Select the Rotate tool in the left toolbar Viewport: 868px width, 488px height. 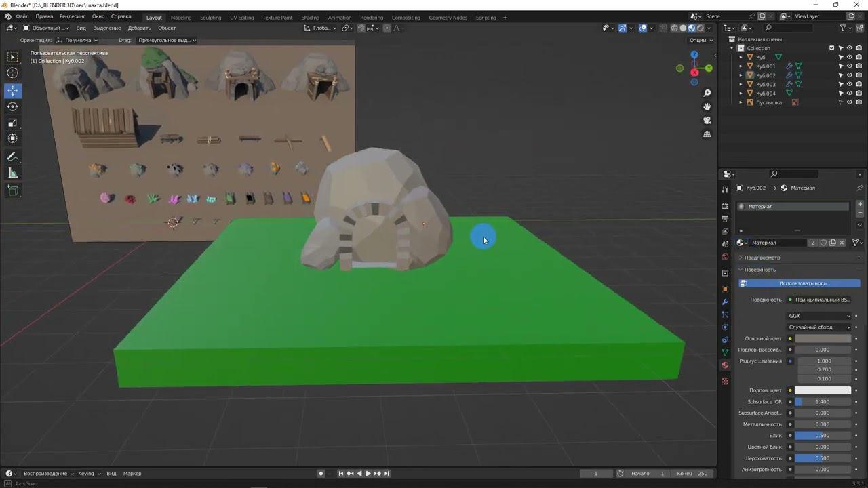coord(13,107)
